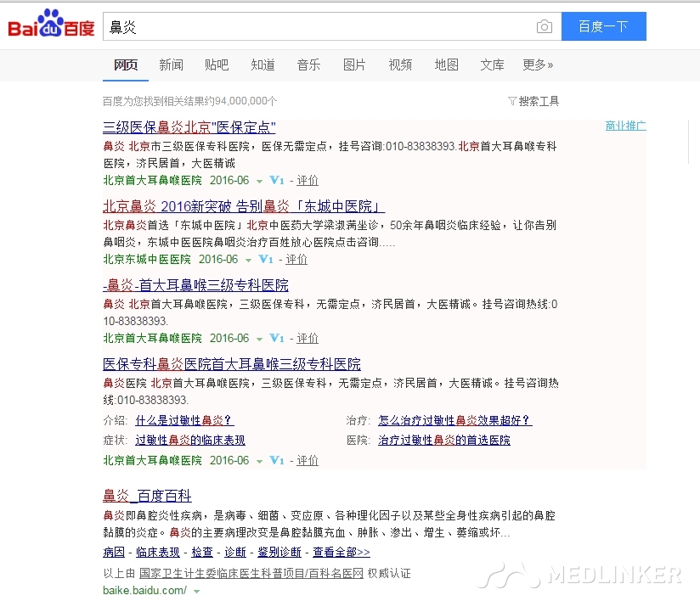Open the link 什么是过敏性鼻炎？

(184, 420)
